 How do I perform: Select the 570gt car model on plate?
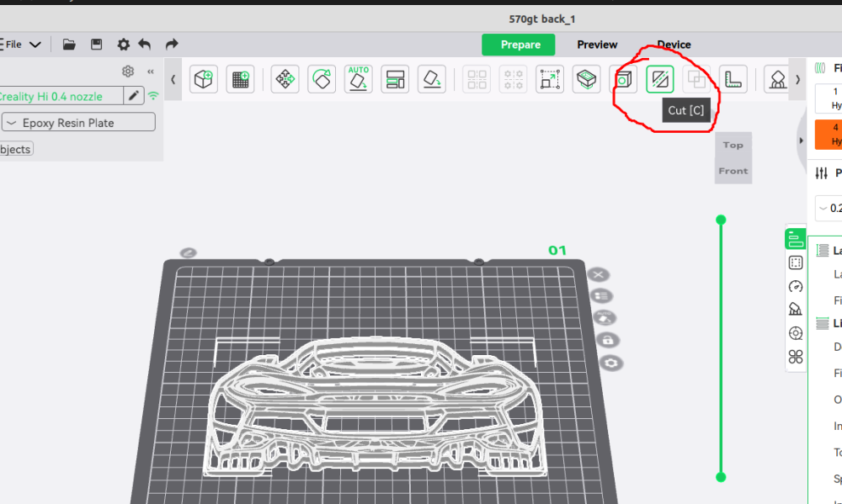(x=375, y=406)
